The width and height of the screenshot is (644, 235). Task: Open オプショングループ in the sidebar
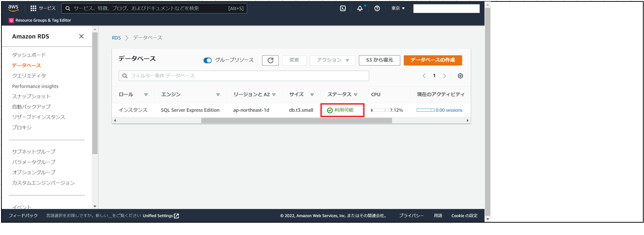pos(34,172)
